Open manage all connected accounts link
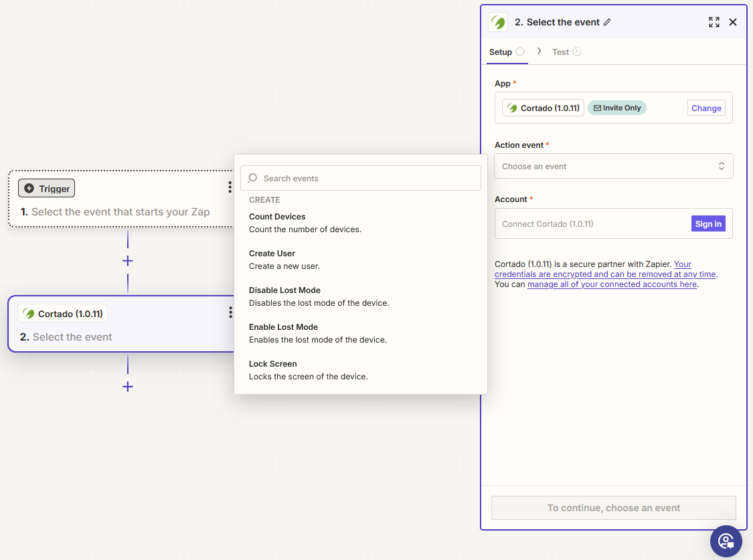Viewport: 753px width, 560px height. 612,284
